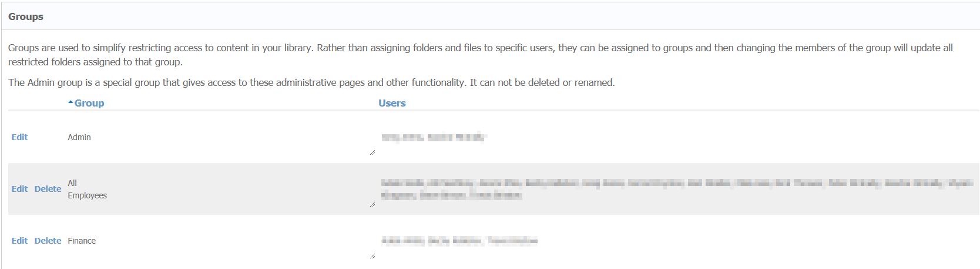Edit the Admin group

tap(19, 137)
